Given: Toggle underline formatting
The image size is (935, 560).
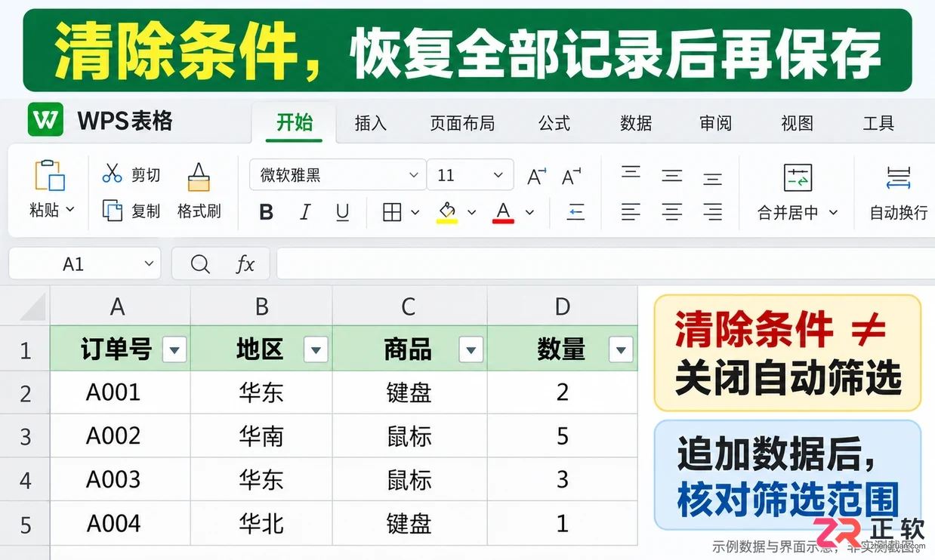Looking at the screenshot, I should [342, 213].
